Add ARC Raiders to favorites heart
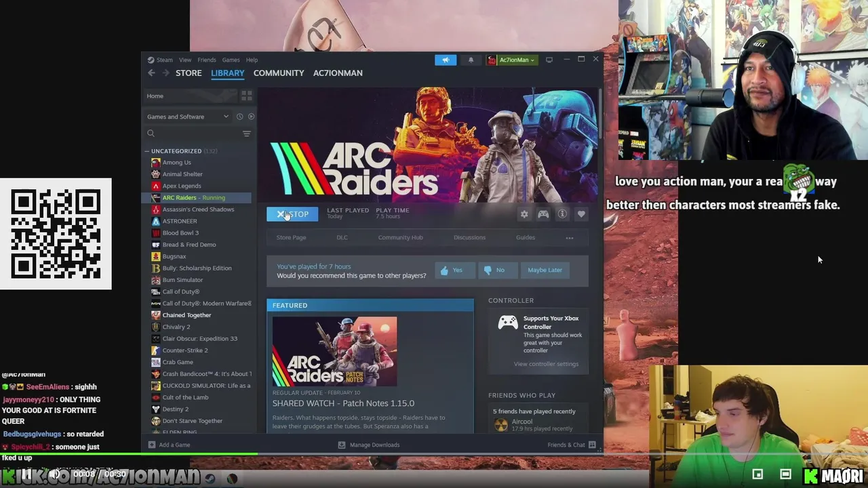868x488 pixels. click(581, 214)
